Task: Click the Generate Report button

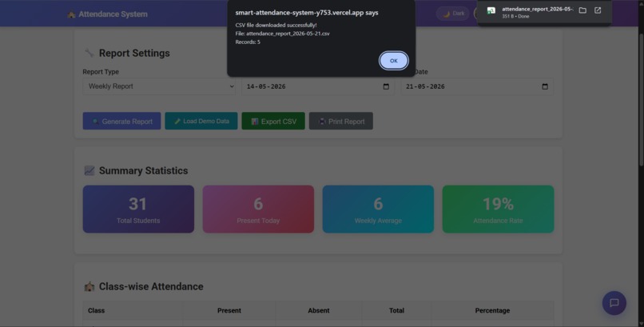Action: point(122,122)
